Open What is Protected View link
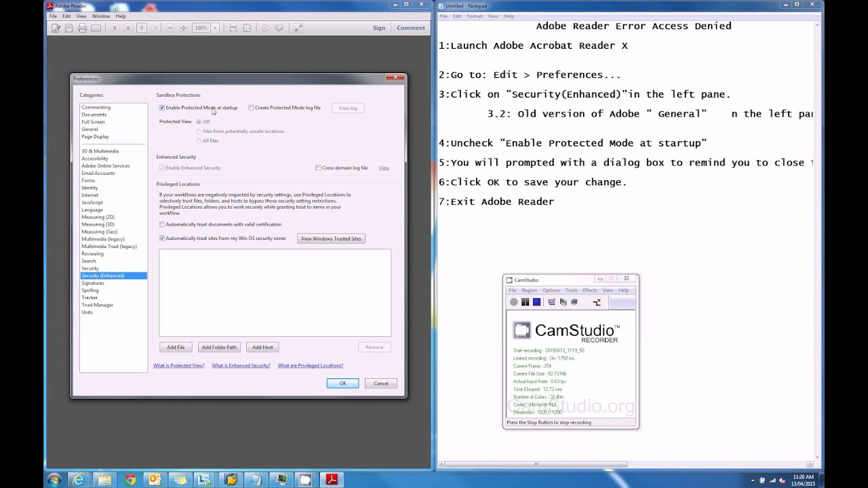The height and width of the screenshot is (488, 868). pyautogui.click(x=179, y=366)
